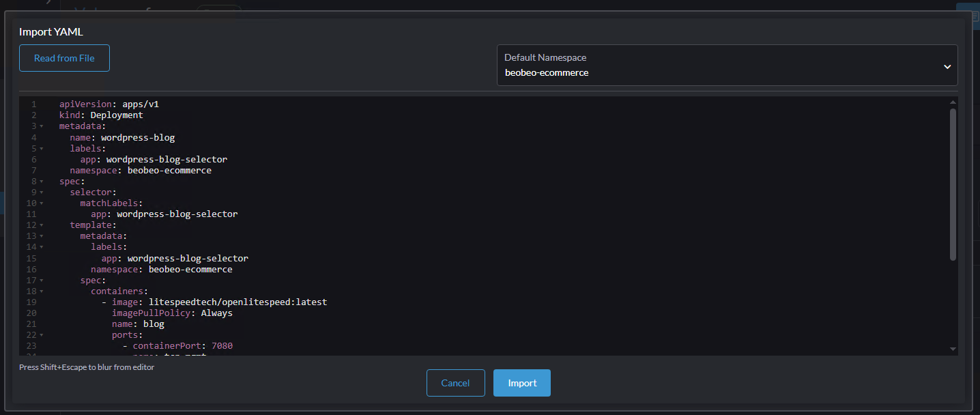Collapse the top-level spec block on line 8
The height and width of the screenshot is (415, 980).
pyautogui.click(x=42, y=182)
